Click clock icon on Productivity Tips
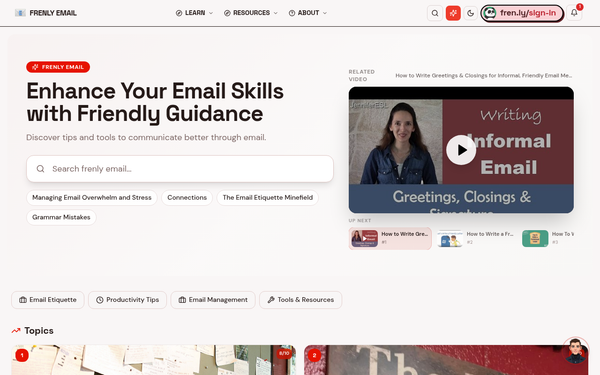Viewport: 600px width, 375px height. (99, 300)
